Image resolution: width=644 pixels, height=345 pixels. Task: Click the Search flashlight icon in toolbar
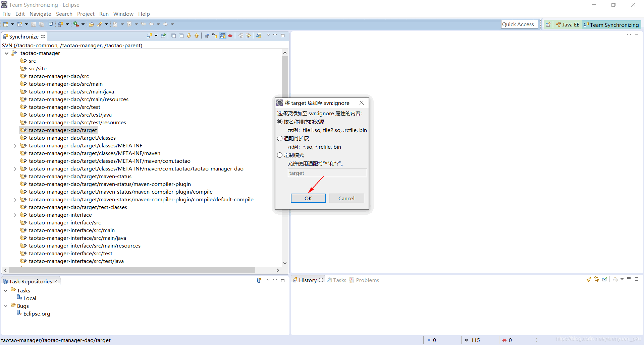(100, 24)
